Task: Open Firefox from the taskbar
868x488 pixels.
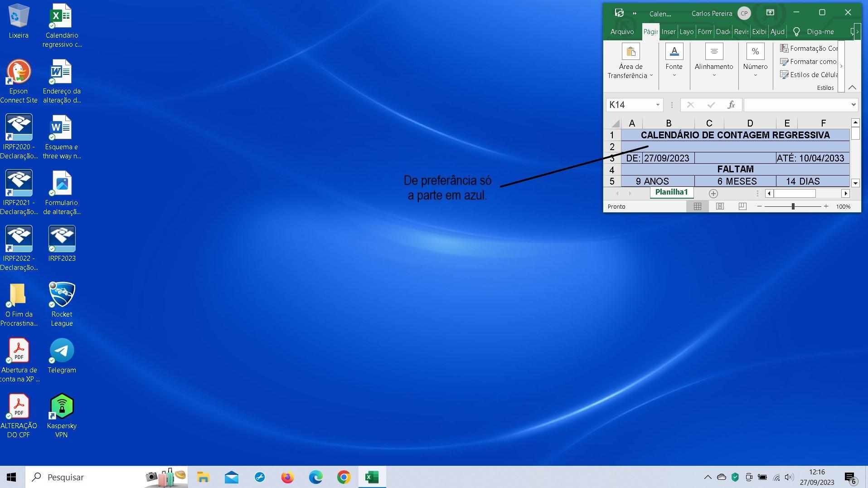Action: pos(287,477)
